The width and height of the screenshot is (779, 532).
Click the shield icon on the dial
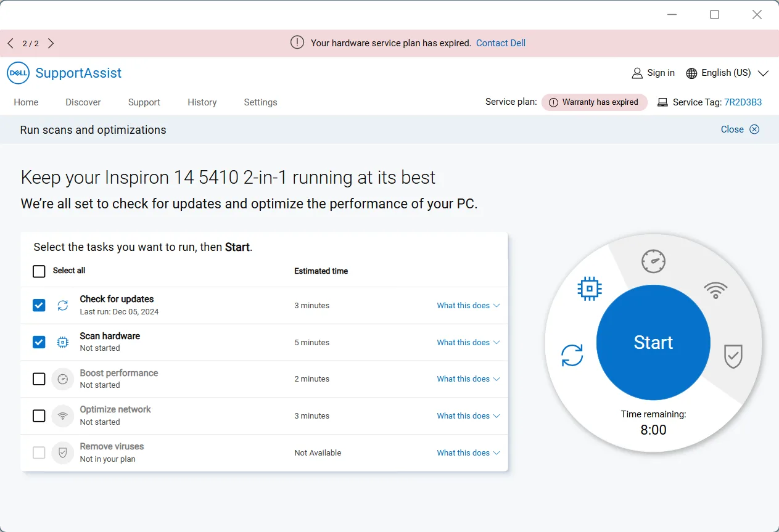click(x=733, y=356)
